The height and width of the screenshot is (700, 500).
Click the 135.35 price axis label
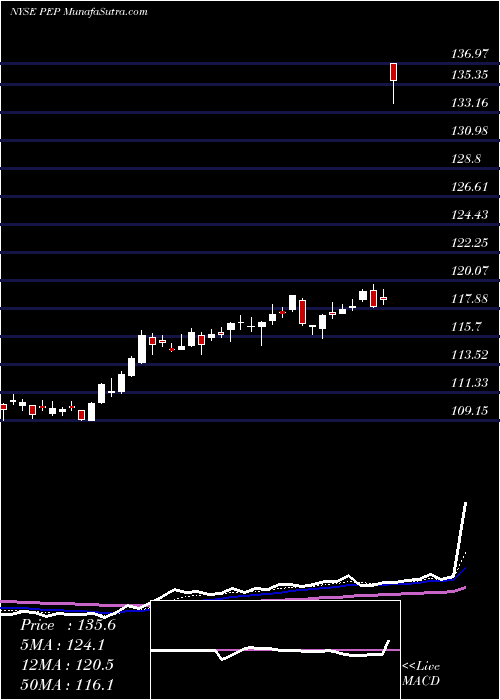pos(470,75)
